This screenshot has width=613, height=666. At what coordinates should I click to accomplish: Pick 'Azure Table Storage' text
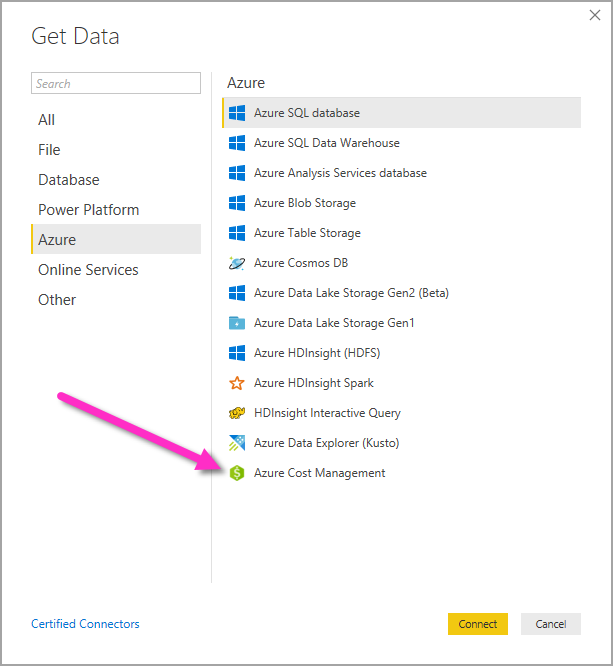click(307, 233)
